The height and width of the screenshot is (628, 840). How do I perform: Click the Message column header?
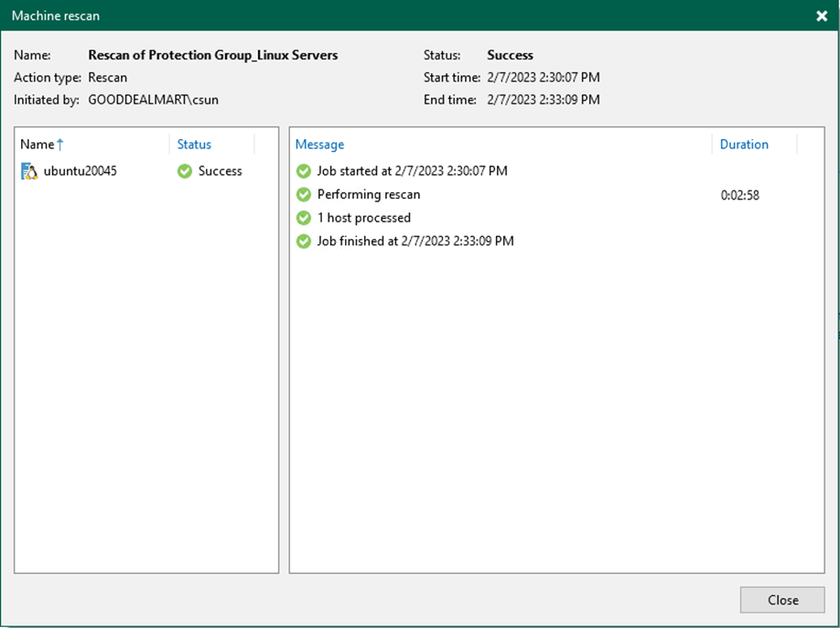[x=319, y=145]
